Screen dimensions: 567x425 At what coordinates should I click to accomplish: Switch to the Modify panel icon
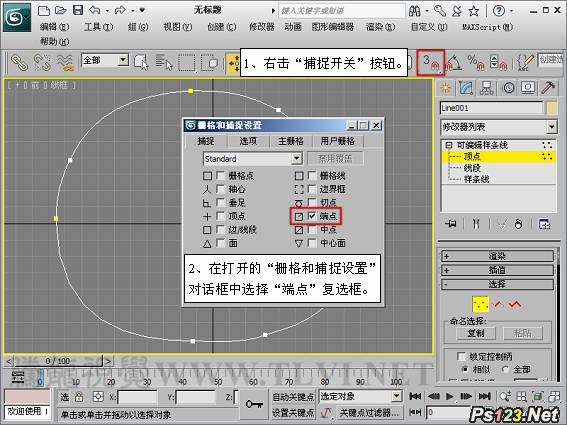(466, 88)
